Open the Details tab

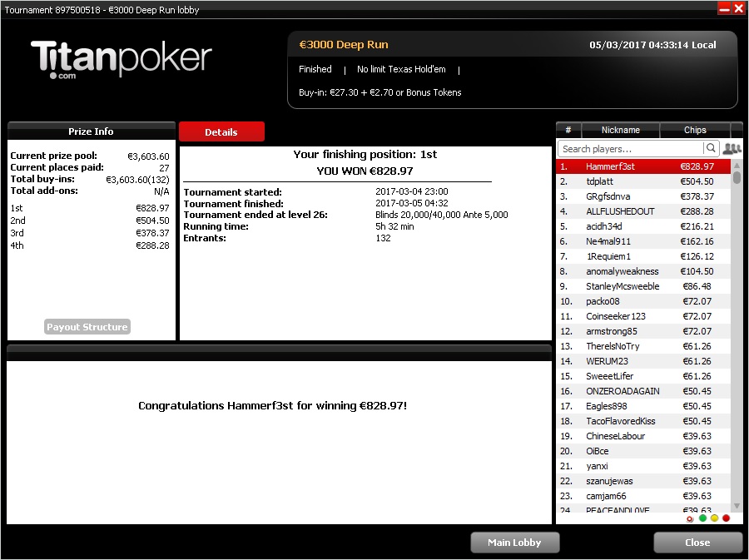[221, 132]
